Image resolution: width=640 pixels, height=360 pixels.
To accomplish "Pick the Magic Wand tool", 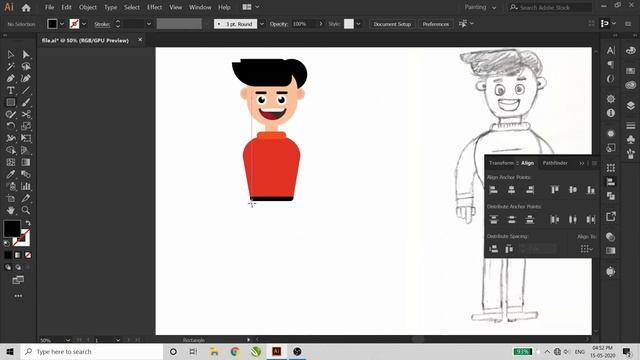I will [11, 66].
